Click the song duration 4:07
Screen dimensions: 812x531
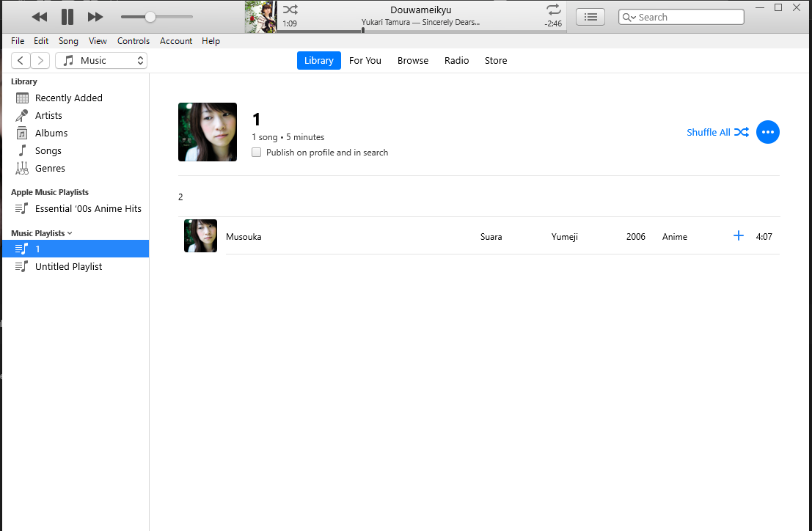[x=764, y=236]
